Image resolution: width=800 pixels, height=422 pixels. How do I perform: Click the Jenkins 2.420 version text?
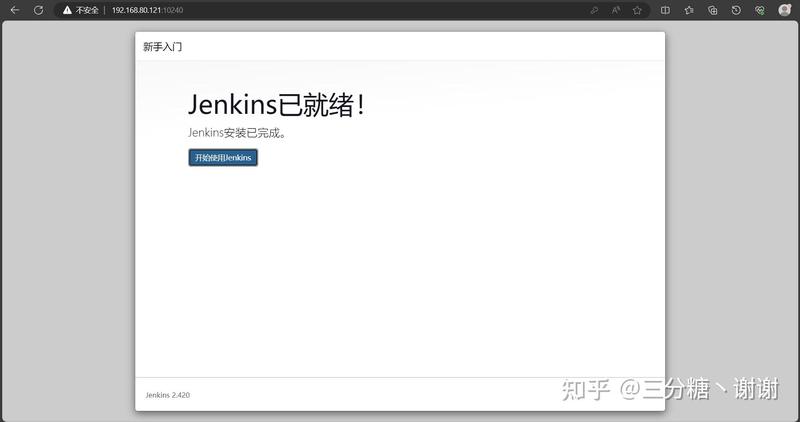167,395
